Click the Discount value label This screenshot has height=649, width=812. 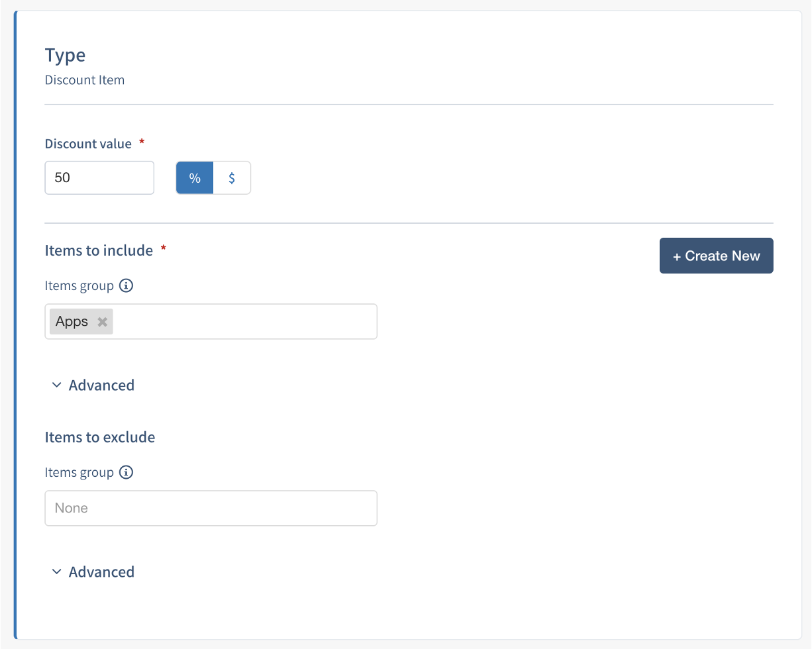(88, 144)
